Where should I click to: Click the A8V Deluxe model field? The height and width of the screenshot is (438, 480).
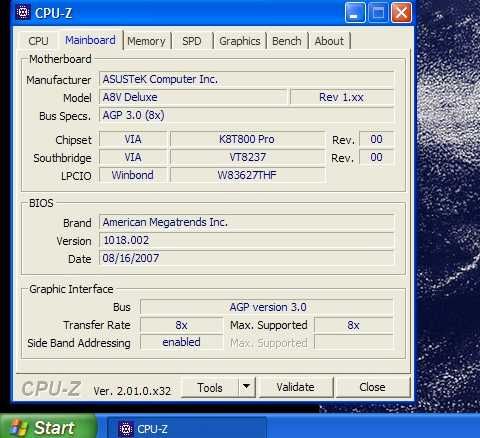point(193,97)
